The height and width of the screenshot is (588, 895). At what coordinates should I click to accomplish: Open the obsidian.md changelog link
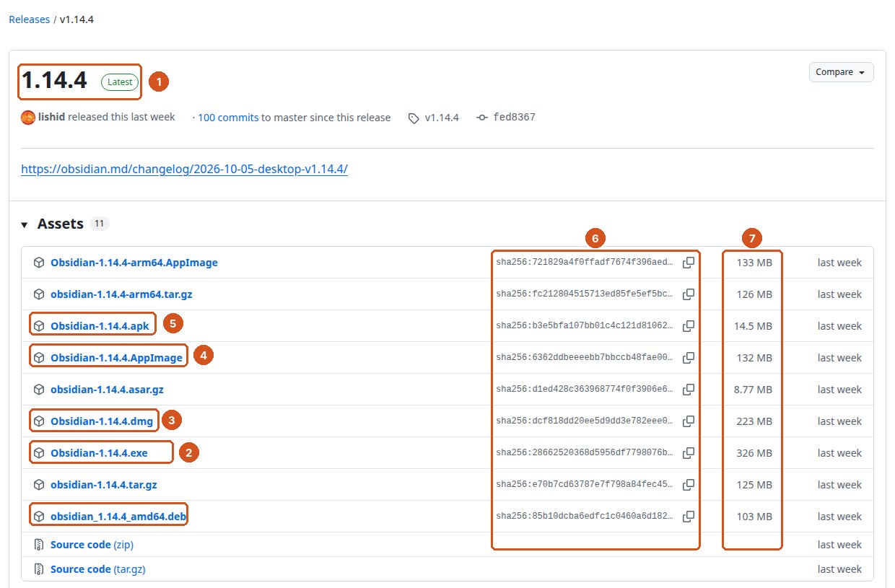click(184, 170)
